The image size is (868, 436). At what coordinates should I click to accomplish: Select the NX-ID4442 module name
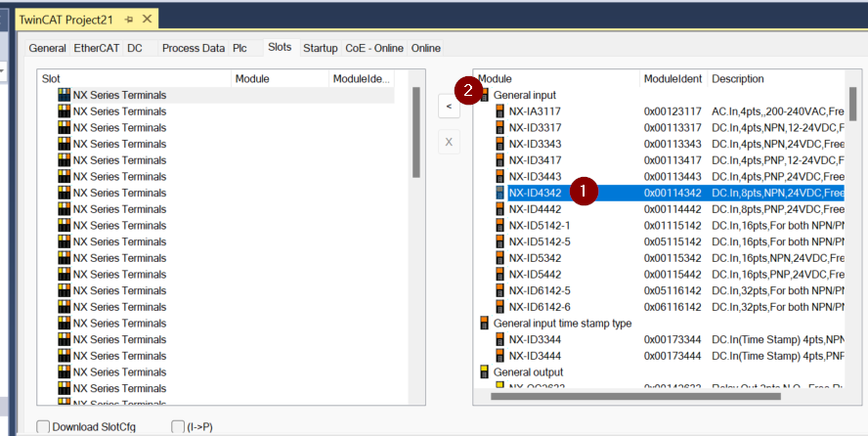(x=535, y=209)
